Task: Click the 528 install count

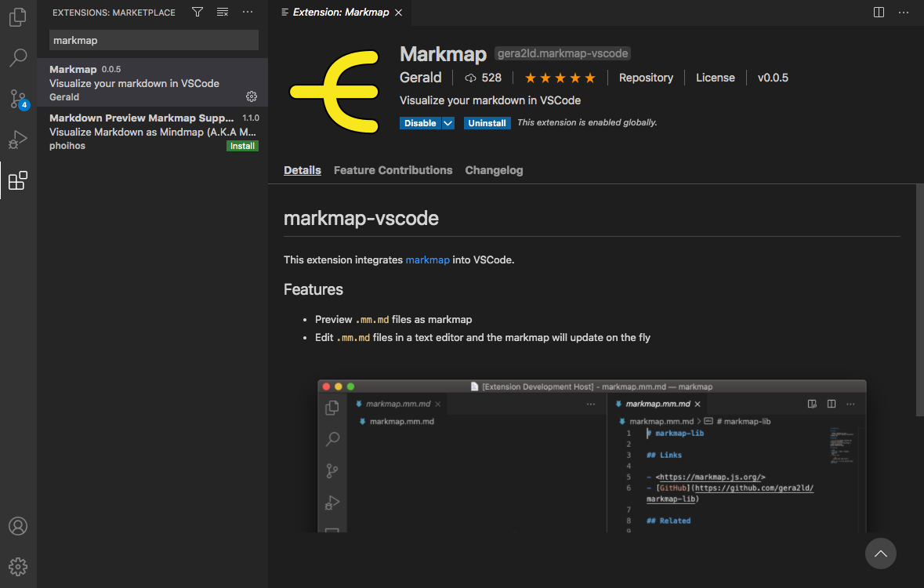Action: [483, 78]
